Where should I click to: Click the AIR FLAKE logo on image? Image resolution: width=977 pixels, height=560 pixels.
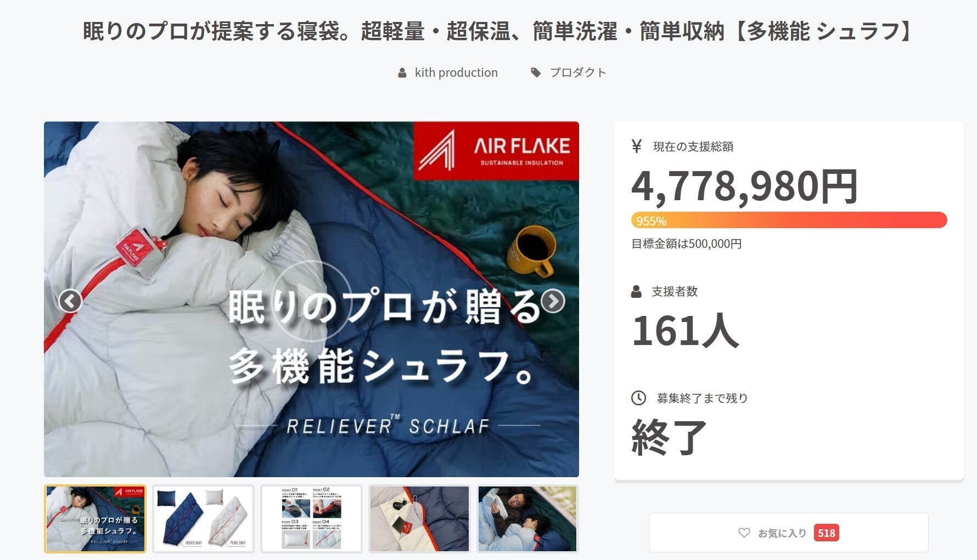tap(496, 151)
